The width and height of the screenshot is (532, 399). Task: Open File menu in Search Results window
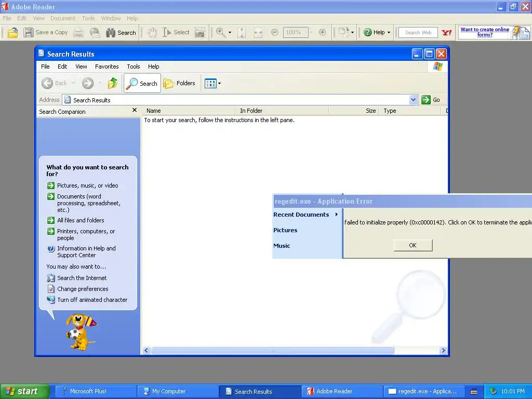click(45, 66)
